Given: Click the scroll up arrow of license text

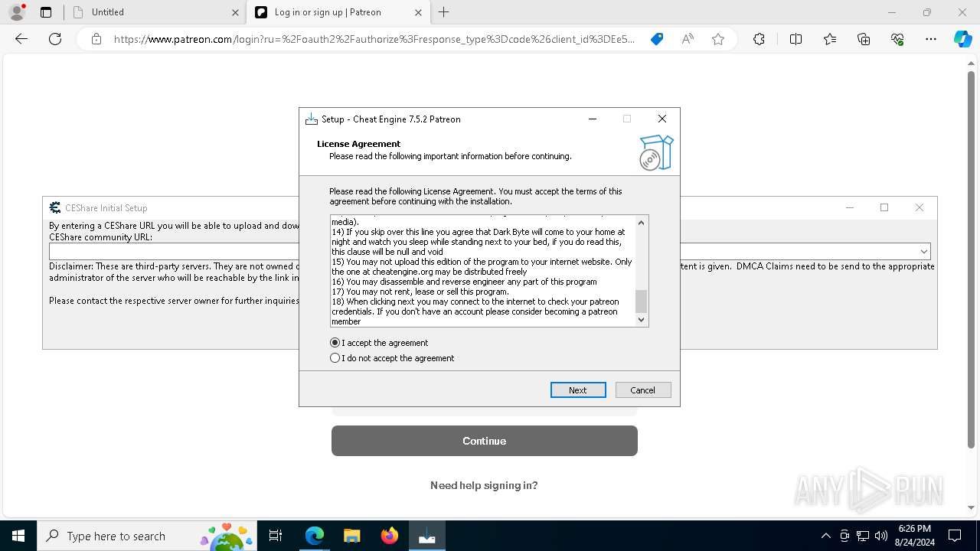Looking at the screenshot, I should tap(642, 223).
